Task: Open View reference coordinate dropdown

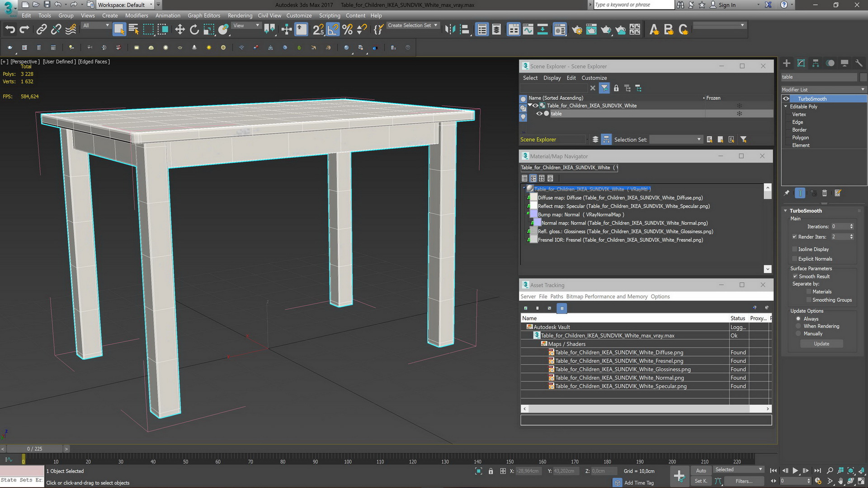Action: [x=246, y=26]
